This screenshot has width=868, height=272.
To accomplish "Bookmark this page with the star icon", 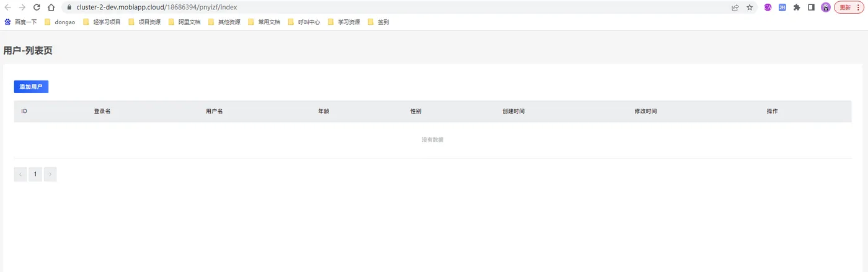I will click(x=750, y=7).
